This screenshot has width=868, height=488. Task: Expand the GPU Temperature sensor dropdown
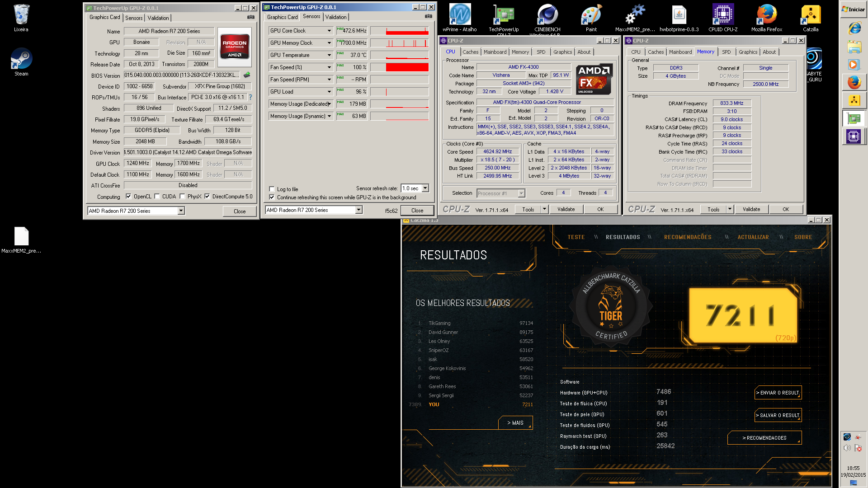[x=329, y=55]
